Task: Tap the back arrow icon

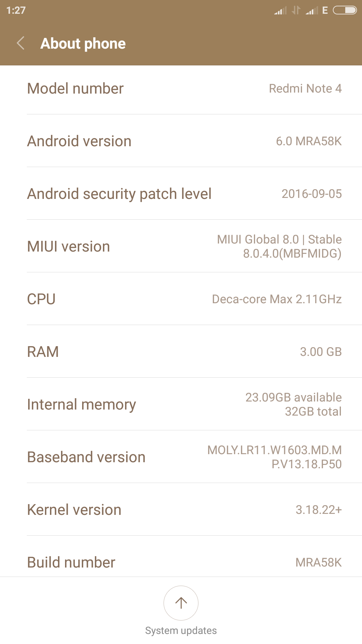Action: click(21, 43)
